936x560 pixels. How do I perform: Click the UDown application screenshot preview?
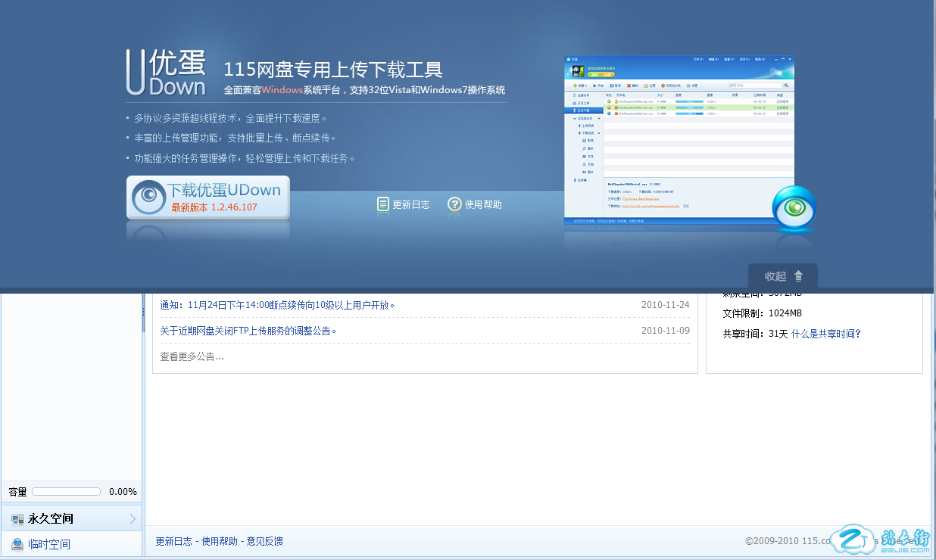(x=679, y=140)
